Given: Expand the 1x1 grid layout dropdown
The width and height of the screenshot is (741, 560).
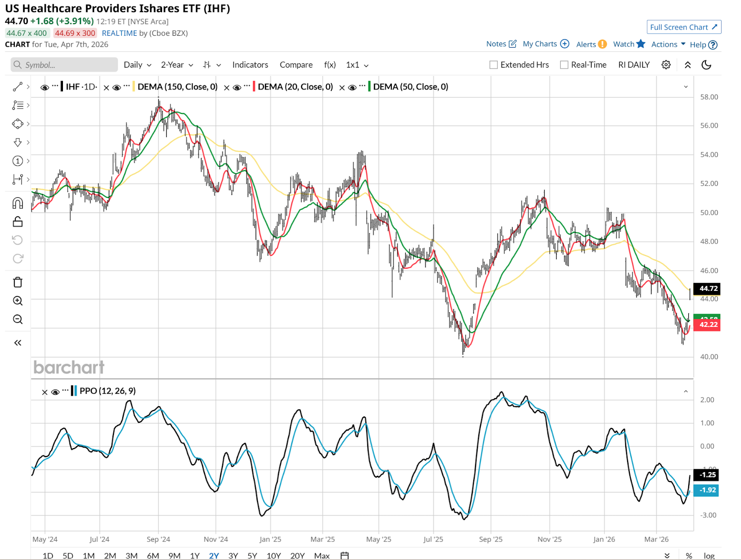Looking at the screenshot, I should pos(357,65).
